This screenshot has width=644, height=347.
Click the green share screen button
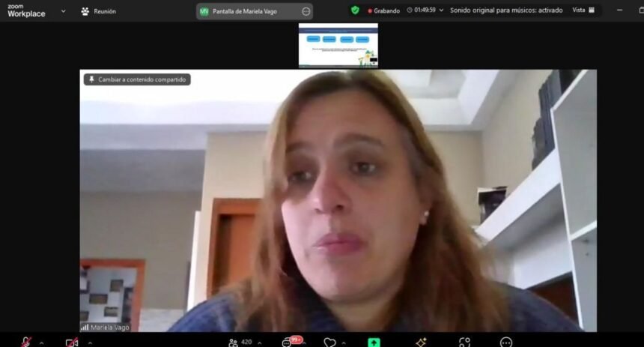click(x=374, y=343)
